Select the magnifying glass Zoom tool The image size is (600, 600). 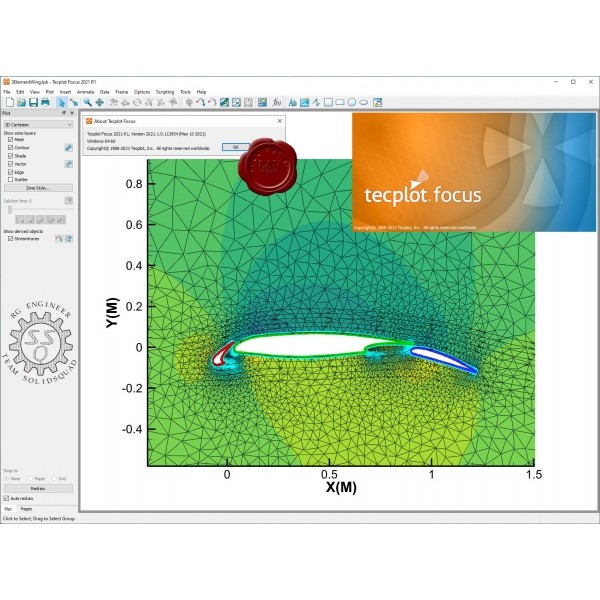click(88, 102)
